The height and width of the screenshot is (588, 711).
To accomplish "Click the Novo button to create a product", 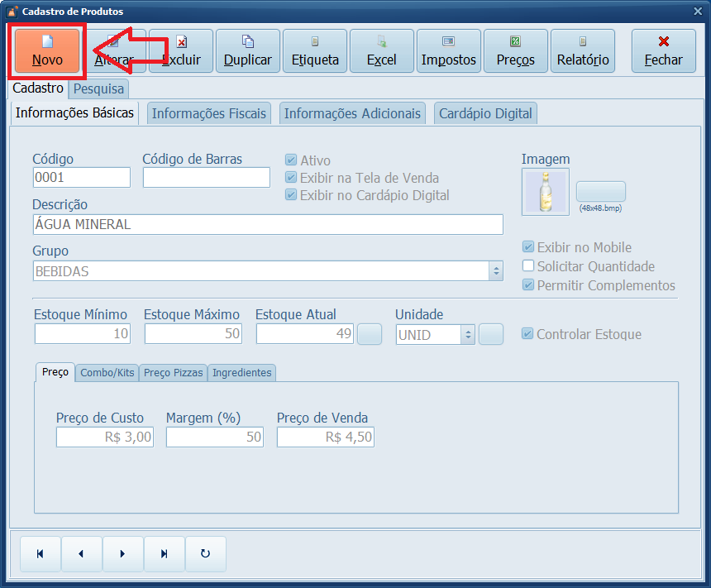I will (x=46, y=50).
